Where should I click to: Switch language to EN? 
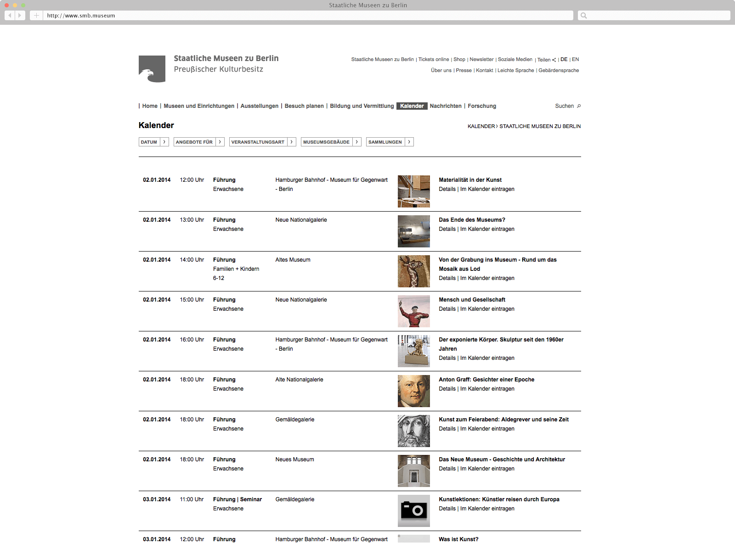(x=576, y=59)
